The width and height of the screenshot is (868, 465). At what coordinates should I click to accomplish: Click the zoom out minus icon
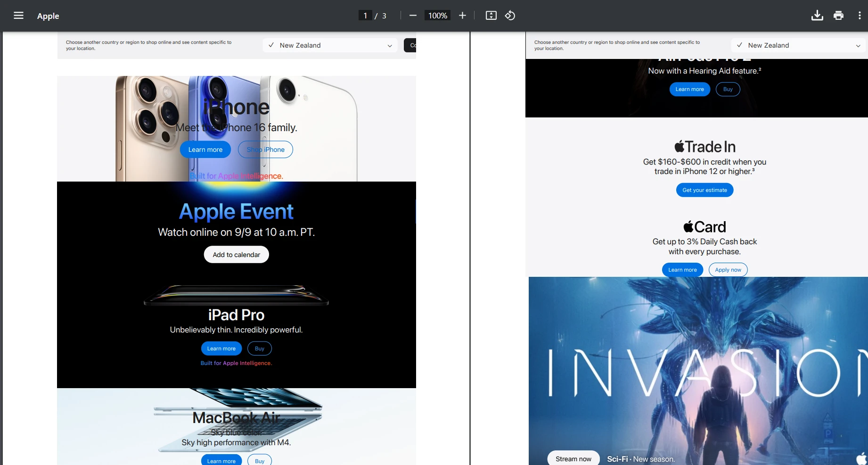pos(413,16)
